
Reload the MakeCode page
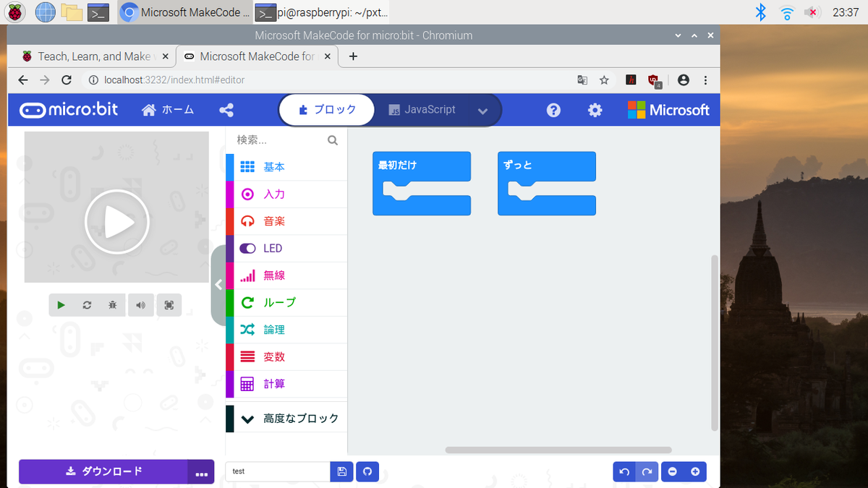(x=67, y=80)
